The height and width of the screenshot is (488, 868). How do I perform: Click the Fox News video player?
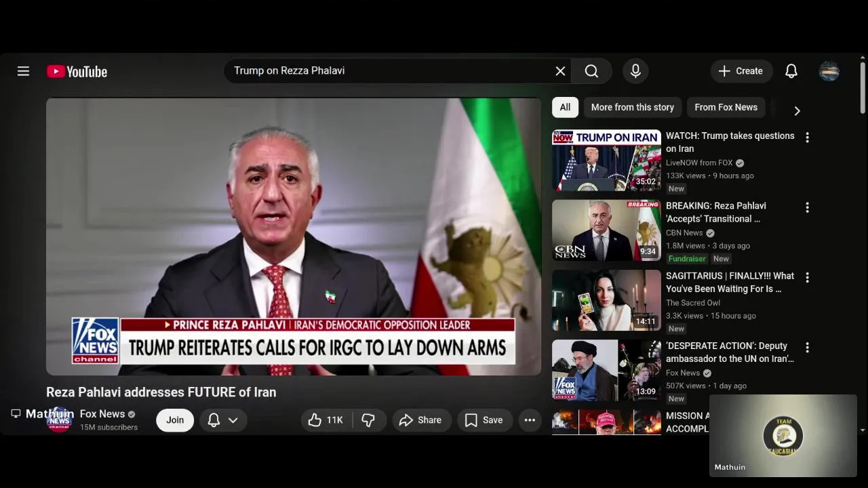point(294,237)
